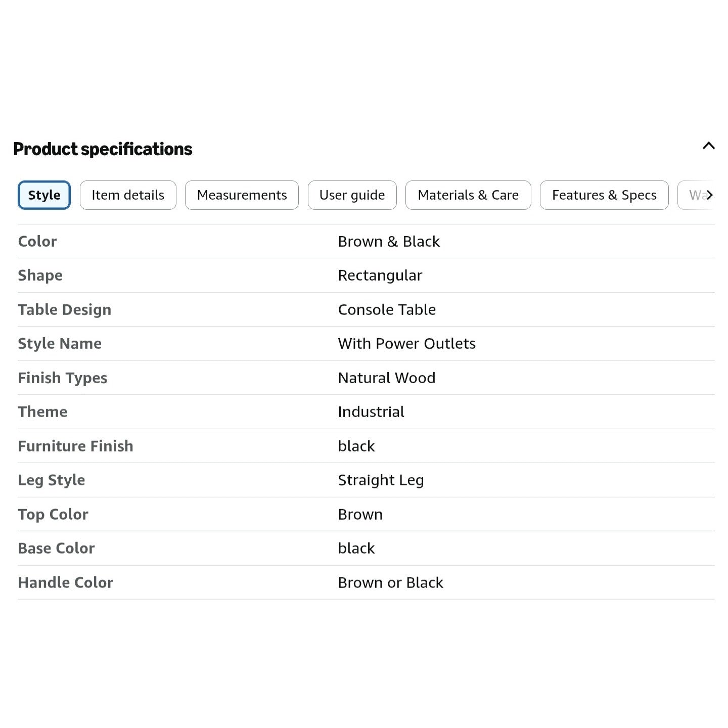The image size is (728, 728).
Task: Click the Top Color row label
Action: [x=53, y=514]
